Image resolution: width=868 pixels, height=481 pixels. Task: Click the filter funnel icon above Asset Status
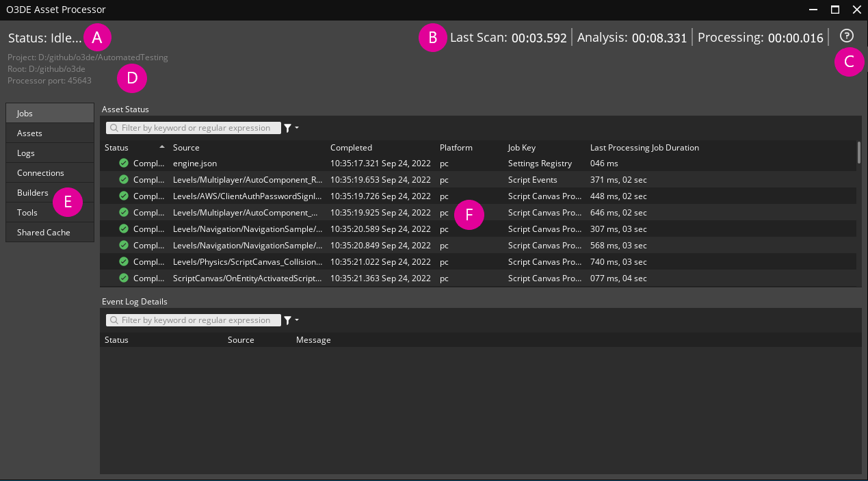point(287,128)
